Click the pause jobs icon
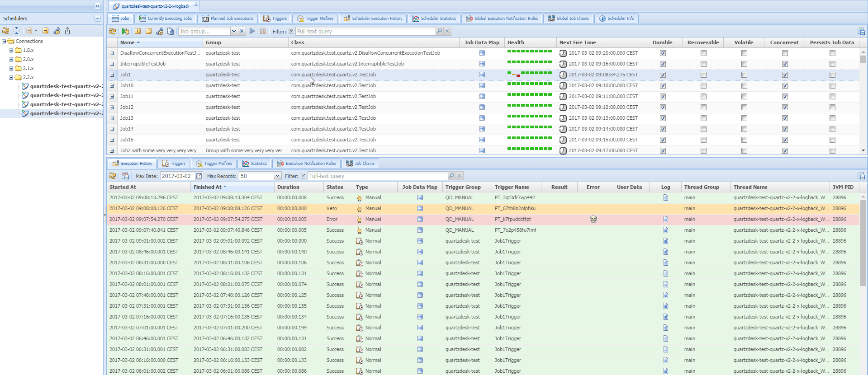Screen dimensions: 868x375 (263, 31)
